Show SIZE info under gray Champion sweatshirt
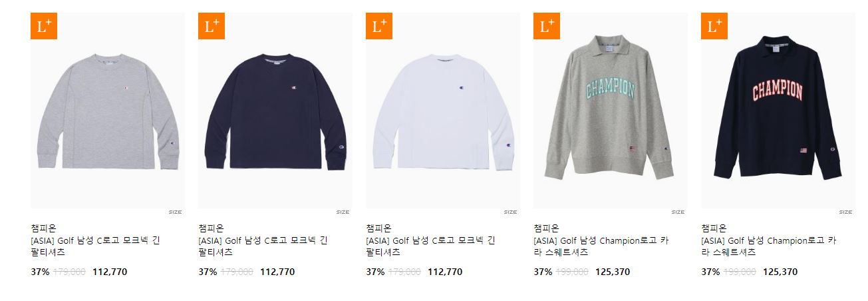The height and width of the screenshot is (301, 868). click(678, 212)
